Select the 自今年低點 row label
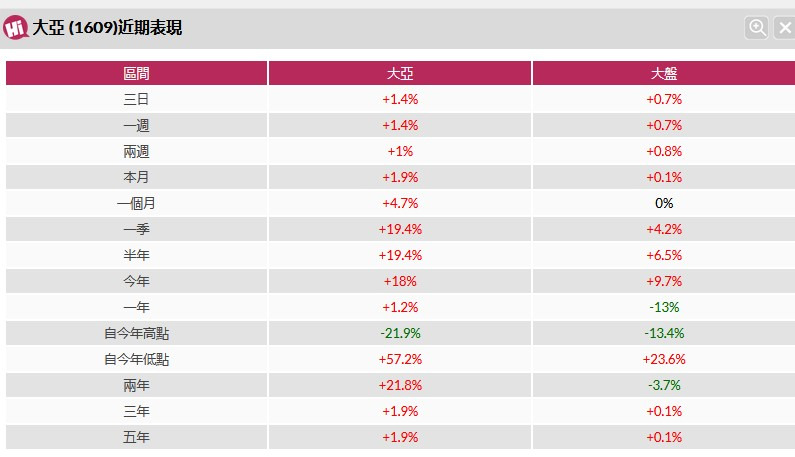 pos(137,359)
